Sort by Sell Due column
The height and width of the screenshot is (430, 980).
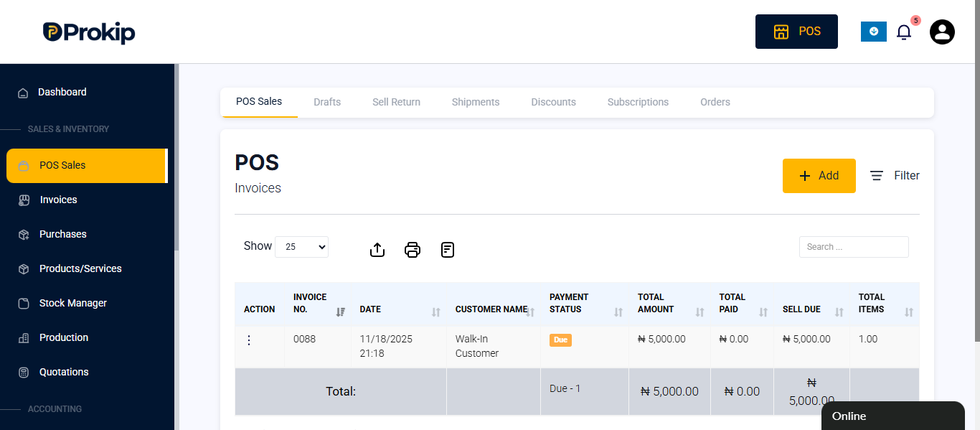(812, 304)
